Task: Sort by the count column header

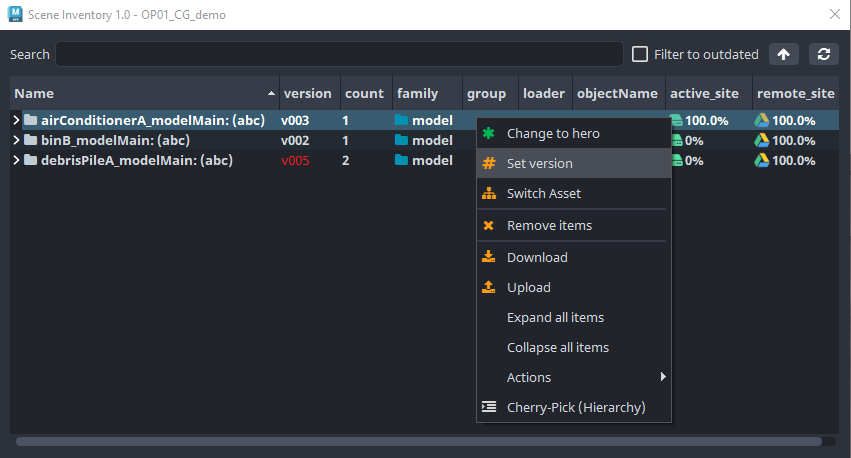Action: 366,93
